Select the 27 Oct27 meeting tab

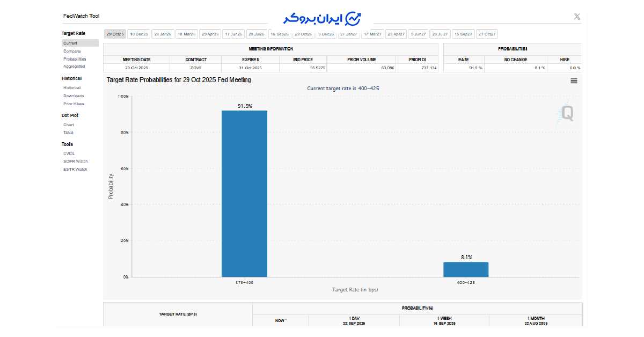[487, 34]
